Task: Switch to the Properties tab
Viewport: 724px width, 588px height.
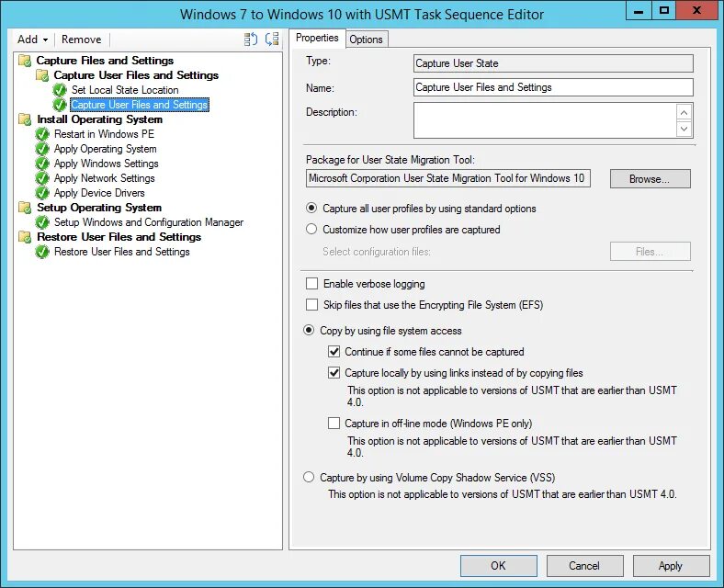Action: 317,38
